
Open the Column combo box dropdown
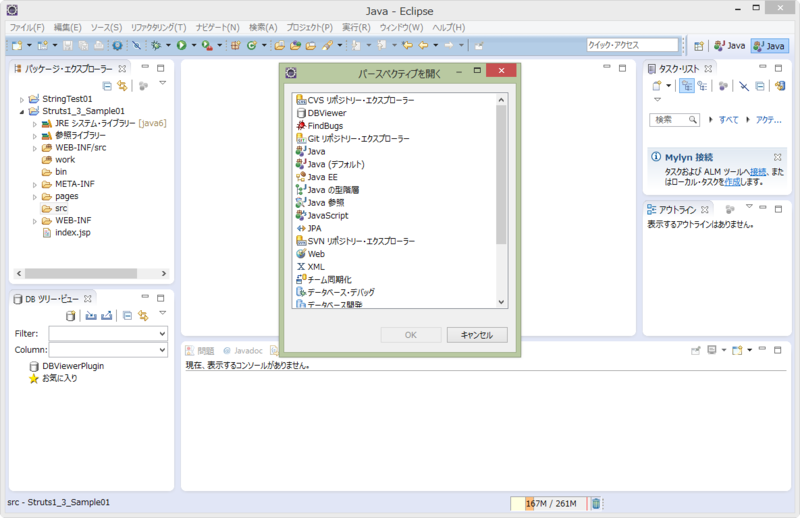pos(162,350)
